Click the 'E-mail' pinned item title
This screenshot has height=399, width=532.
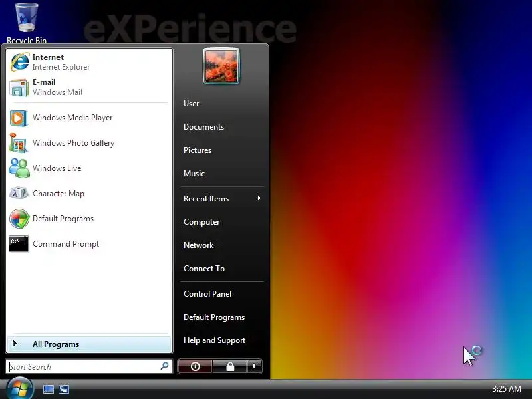(44, 82)
